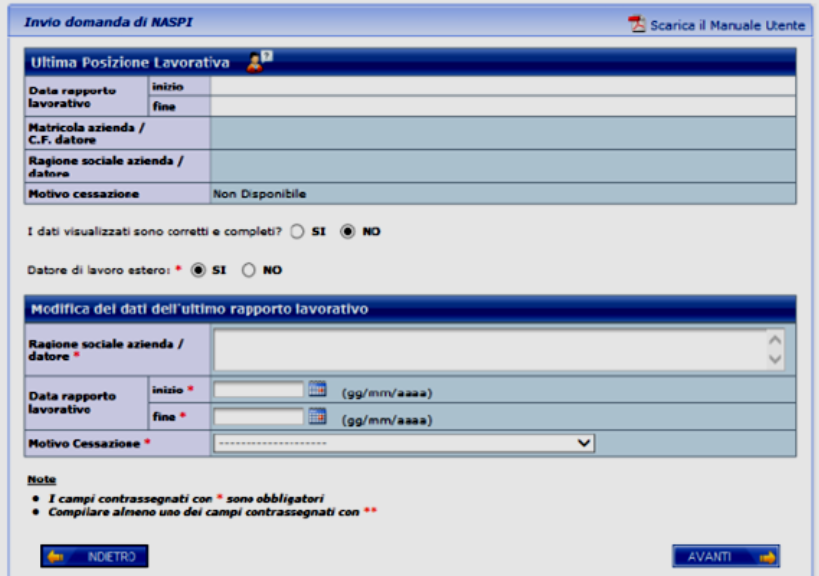Select SI for 'dati visualizzati sono corretti'

coord(298,231)
